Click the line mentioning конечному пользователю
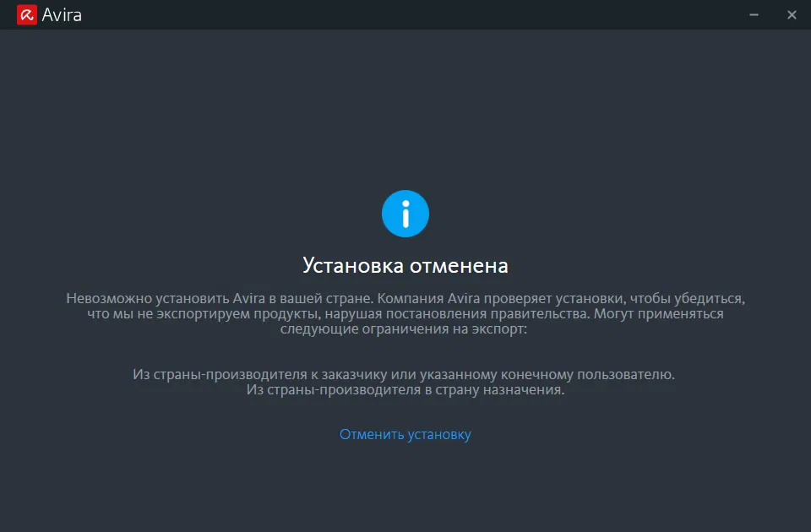This screenshot has height=532, width=811. (404, 374)
